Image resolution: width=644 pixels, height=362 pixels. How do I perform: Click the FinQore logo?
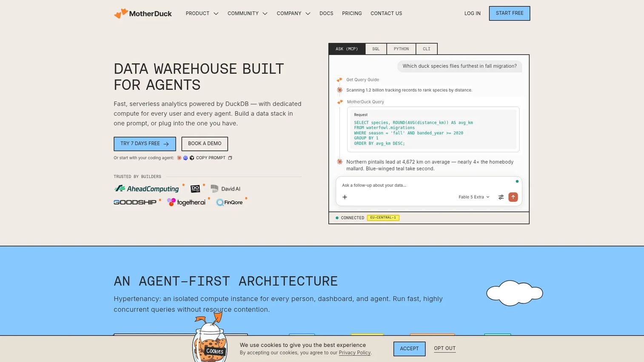tap(229, 202)
